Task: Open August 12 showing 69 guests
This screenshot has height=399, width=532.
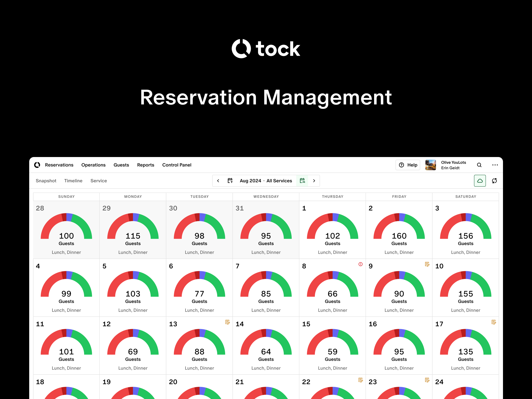Action: [x=133, y=346]
